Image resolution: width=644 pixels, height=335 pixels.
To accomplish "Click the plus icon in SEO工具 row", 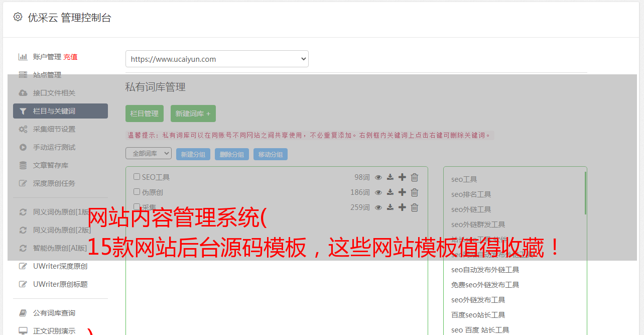I will click(x=402, y=177).
